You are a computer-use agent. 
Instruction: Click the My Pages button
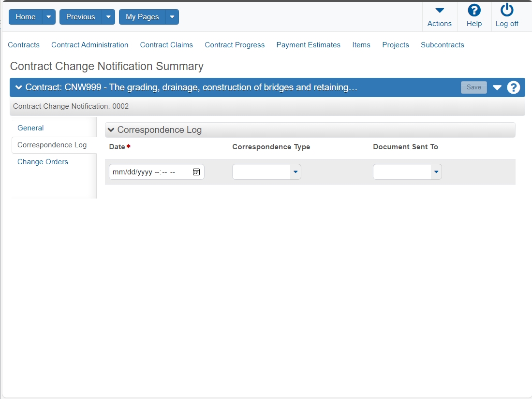[x=142, y=17]
